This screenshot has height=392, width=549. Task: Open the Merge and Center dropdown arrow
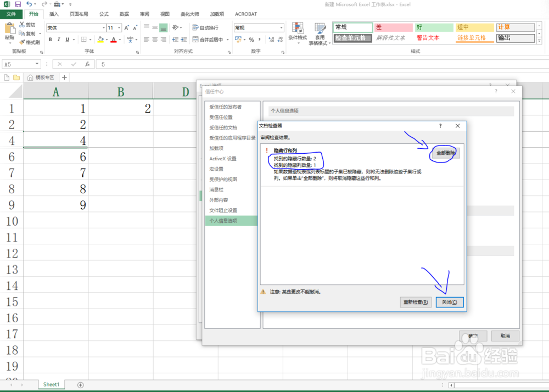(x=228, y=40)
